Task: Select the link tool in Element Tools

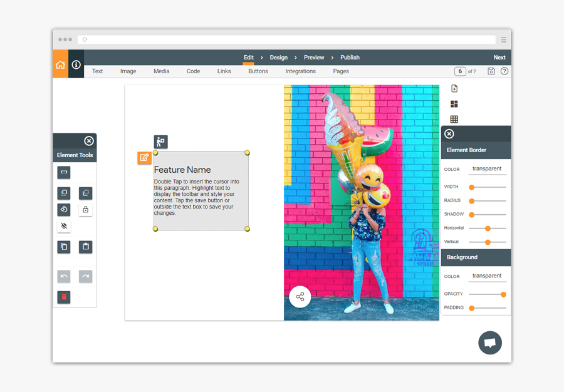Action: 63,172
